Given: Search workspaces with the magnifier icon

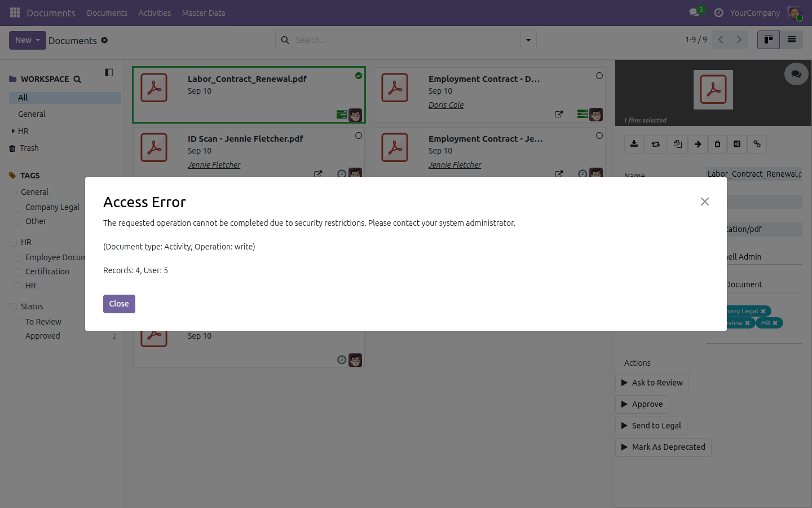Looking at the screenshot, I should [77, 80].
